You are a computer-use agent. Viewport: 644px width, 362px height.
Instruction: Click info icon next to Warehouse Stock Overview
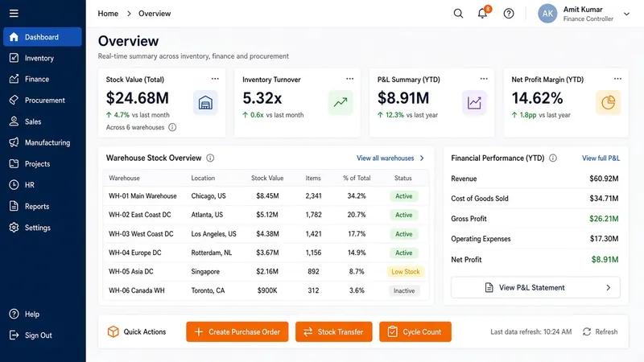[210, 158]
